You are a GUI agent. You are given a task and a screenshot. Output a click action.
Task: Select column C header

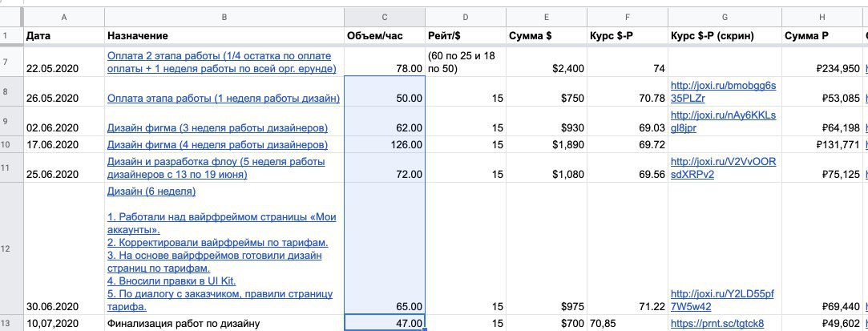click(x=385, y=17)
